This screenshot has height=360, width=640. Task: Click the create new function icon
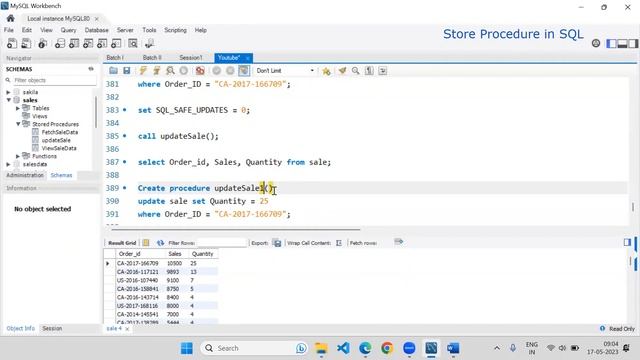pyautogui.click(x=116, y=43)
